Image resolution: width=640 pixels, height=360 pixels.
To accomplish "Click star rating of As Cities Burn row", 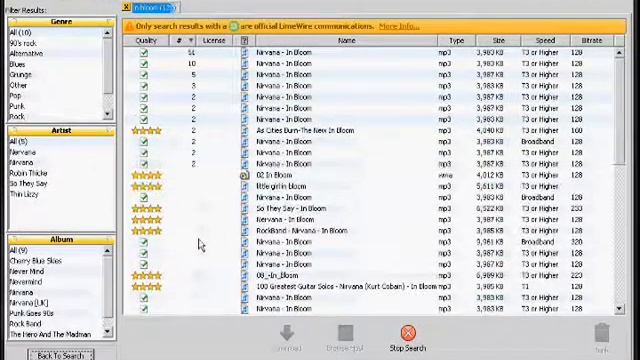I will click(x=147, y=131).
